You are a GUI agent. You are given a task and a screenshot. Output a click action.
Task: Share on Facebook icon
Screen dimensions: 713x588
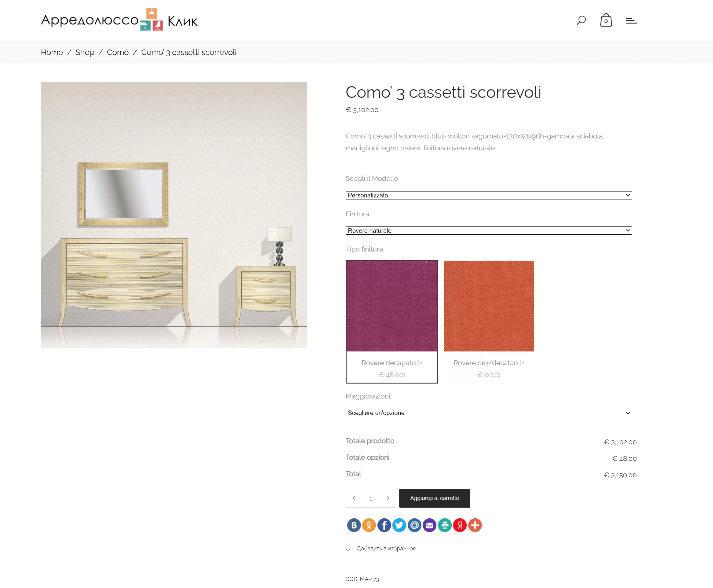pos(384,525)
